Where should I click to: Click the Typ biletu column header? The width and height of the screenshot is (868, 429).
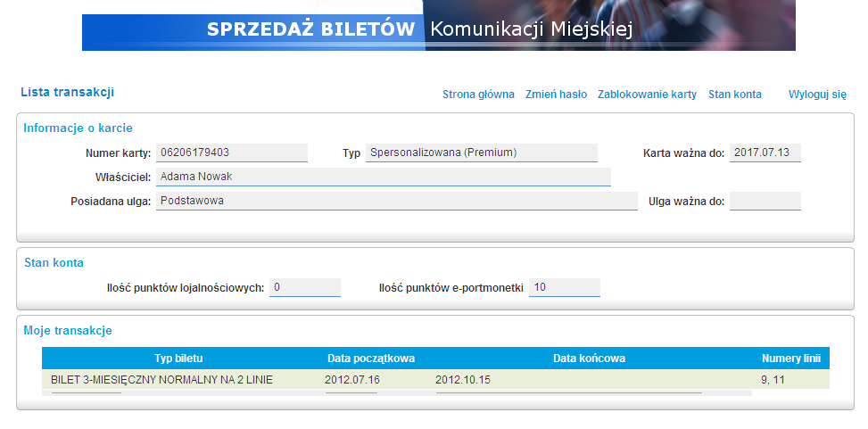(x=178, y=359)
